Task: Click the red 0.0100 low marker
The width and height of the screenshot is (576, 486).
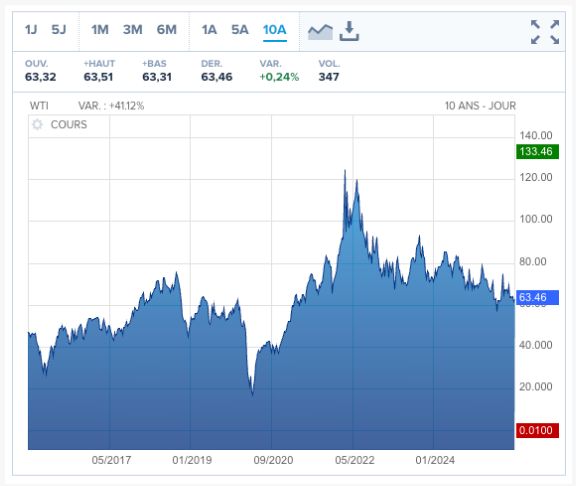Action: click(x=537, y=430)
